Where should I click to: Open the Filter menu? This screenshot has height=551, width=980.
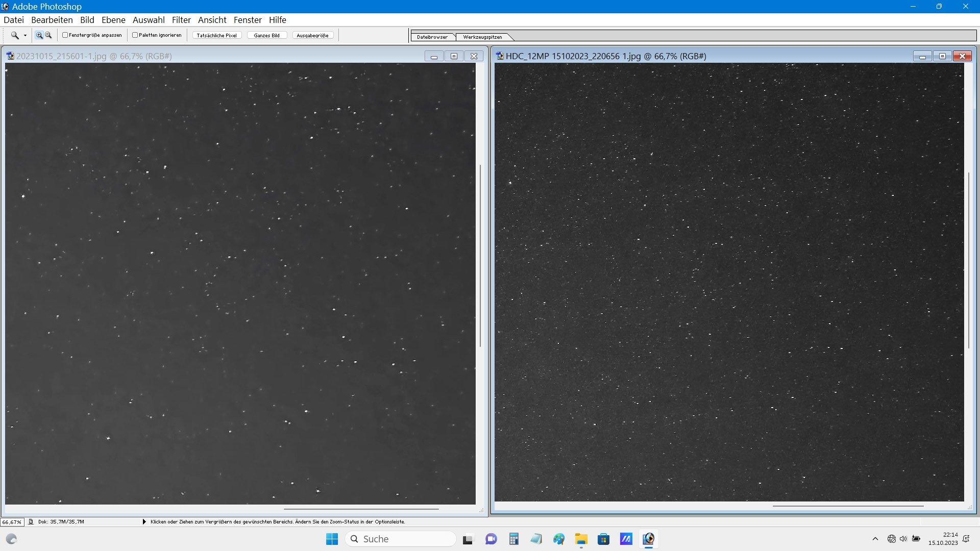[x=181, y=20]
